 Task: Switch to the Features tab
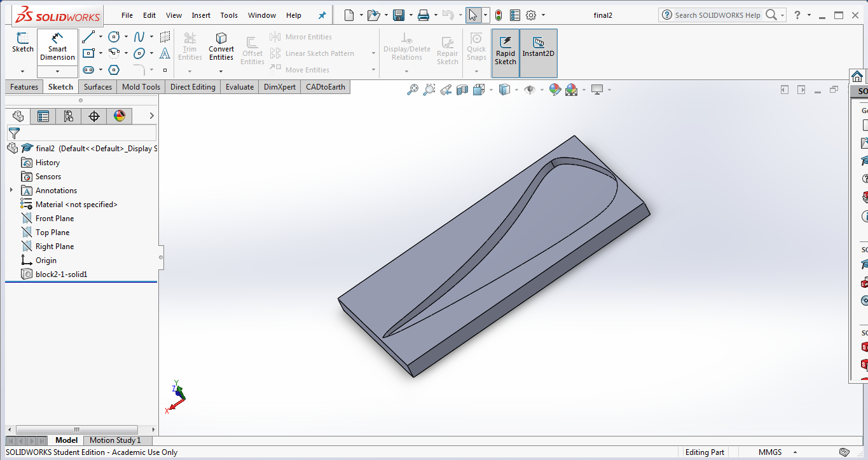coord(24,87)
